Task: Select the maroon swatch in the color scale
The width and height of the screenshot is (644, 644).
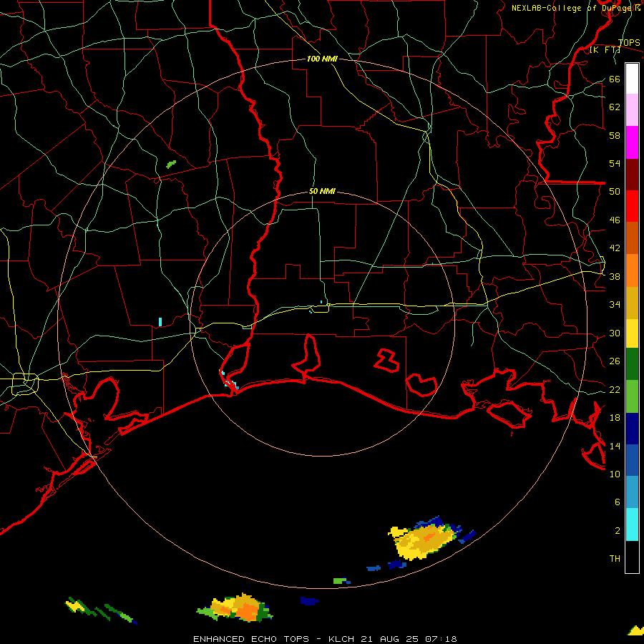Action: (x=632, y=175)
